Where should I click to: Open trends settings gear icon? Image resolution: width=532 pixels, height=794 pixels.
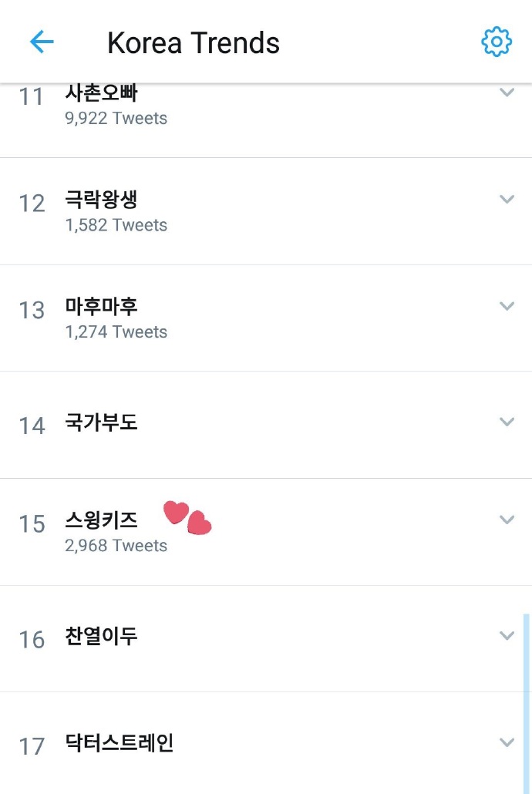click(x=496, y=42)
